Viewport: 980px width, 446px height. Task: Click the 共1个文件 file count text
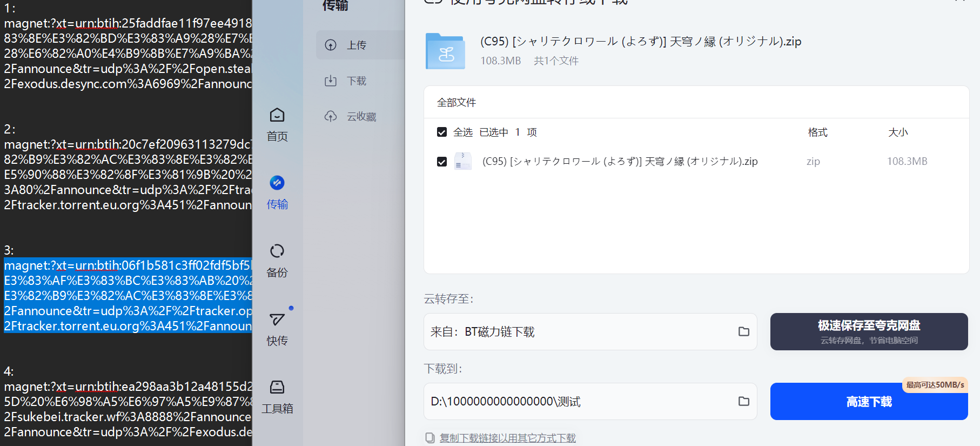[x=556, y=61]
